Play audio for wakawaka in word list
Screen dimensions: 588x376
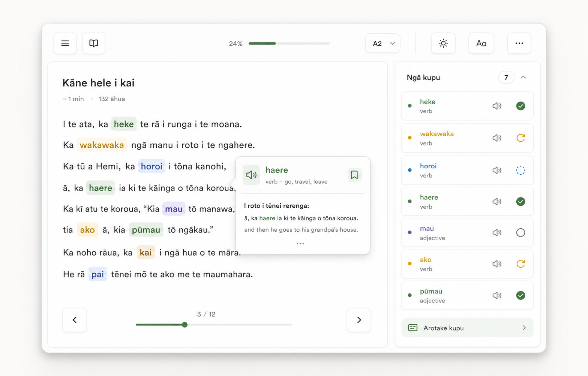coord(497,138)
